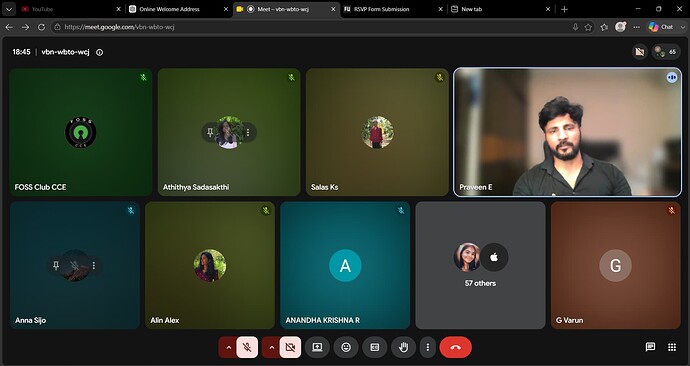Click the muted mic icon on Salas Ks tile

click(x=439, y=77)
